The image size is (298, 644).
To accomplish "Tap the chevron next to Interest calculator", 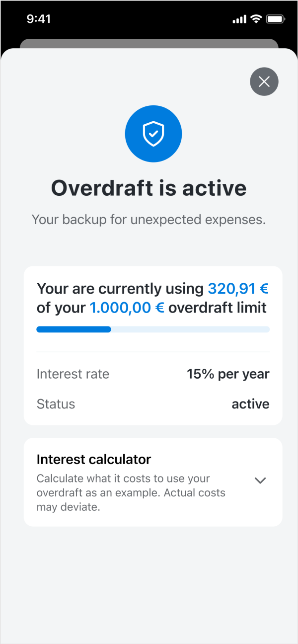I will pos(260,481).
